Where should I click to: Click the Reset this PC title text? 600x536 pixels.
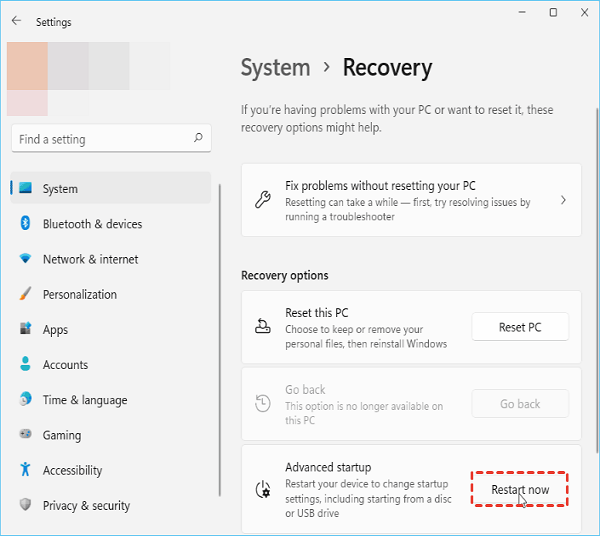317,313
